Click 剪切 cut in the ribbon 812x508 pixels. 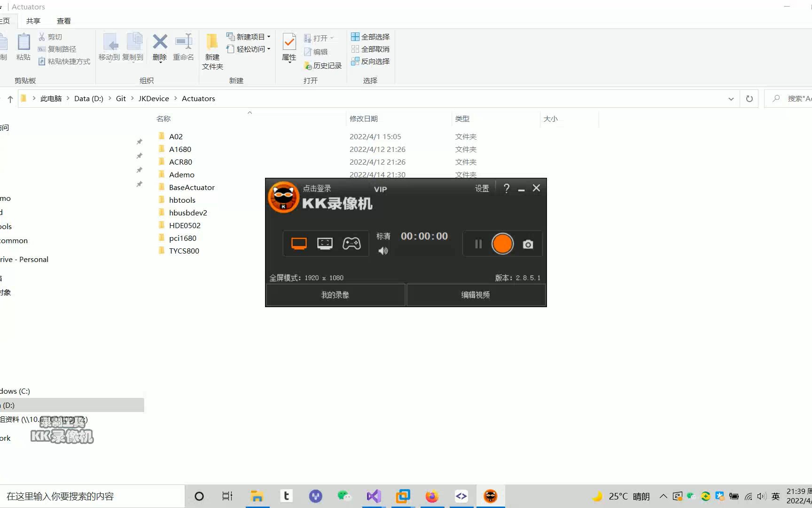point(50,37)
